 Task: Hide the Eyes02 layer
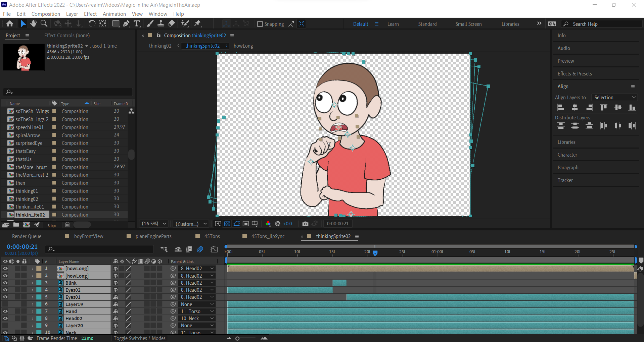tap(5, 290)
